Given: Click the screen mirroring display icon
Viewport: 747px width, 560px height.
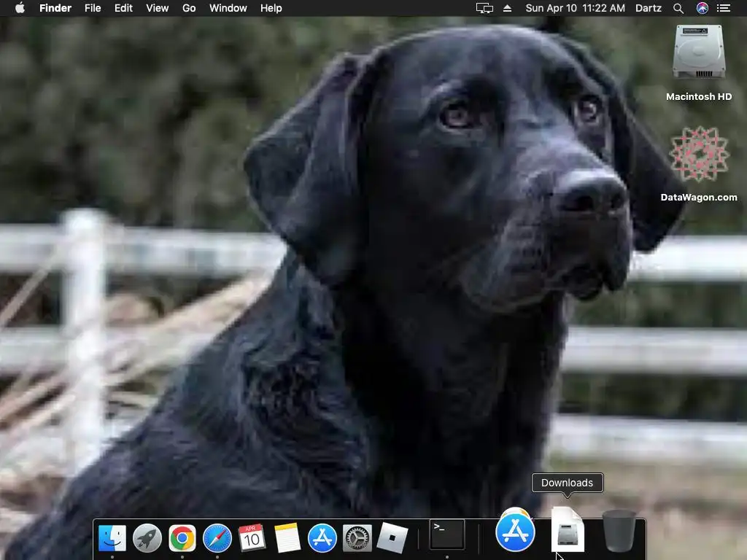Looking at the screenshot, I should tap(484, 8).
